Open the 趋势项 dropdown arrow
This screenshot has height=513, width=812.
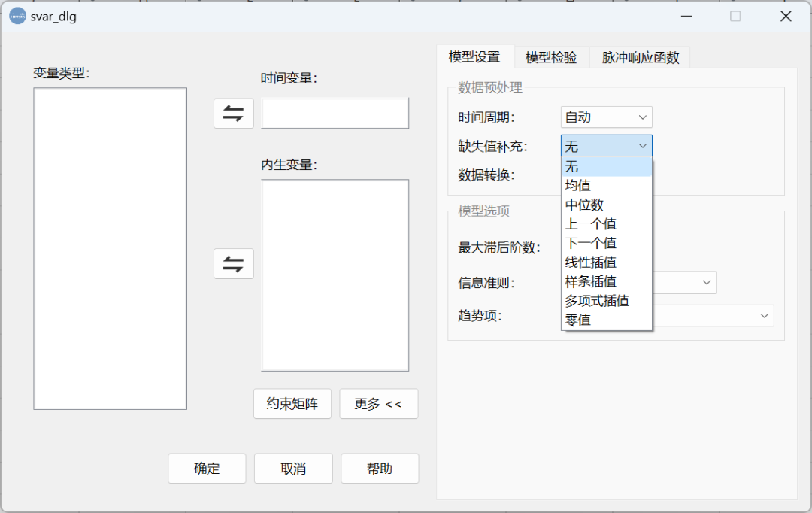764,315
